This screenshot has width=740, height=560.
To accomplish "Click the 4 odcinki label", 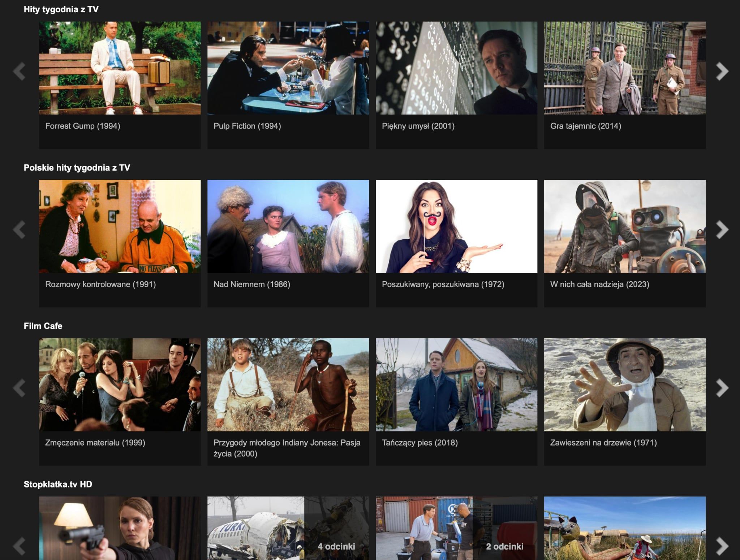I will tap(336, 546).
